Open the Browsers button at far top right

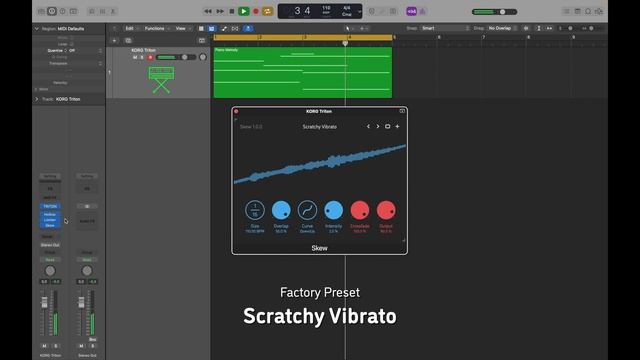point(599,11)
